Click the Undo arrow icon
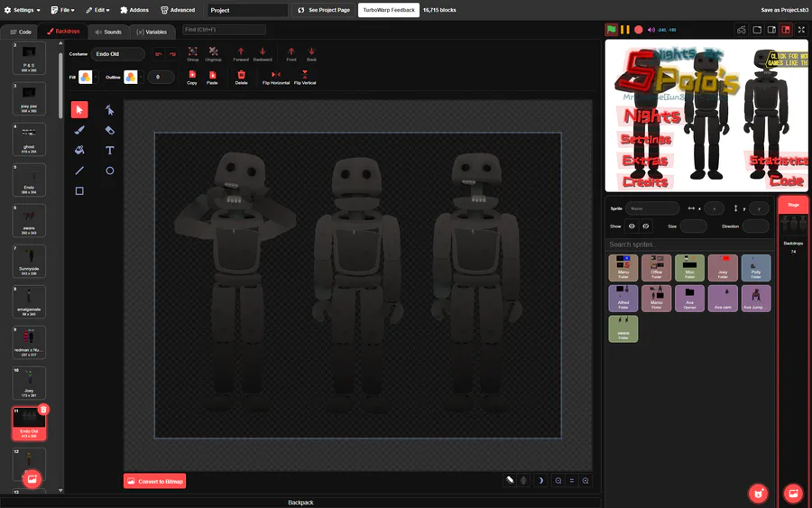812x508 pixels. pos(159,54)
